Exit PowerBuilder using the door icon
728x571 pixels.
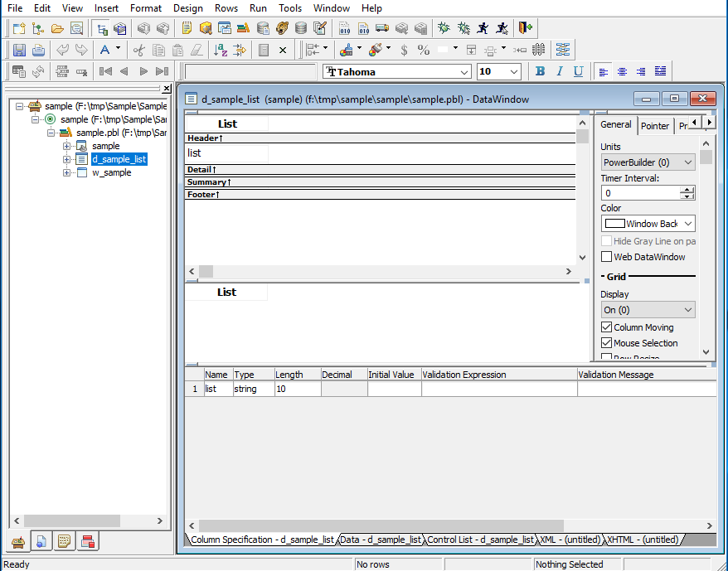point(526,27)
